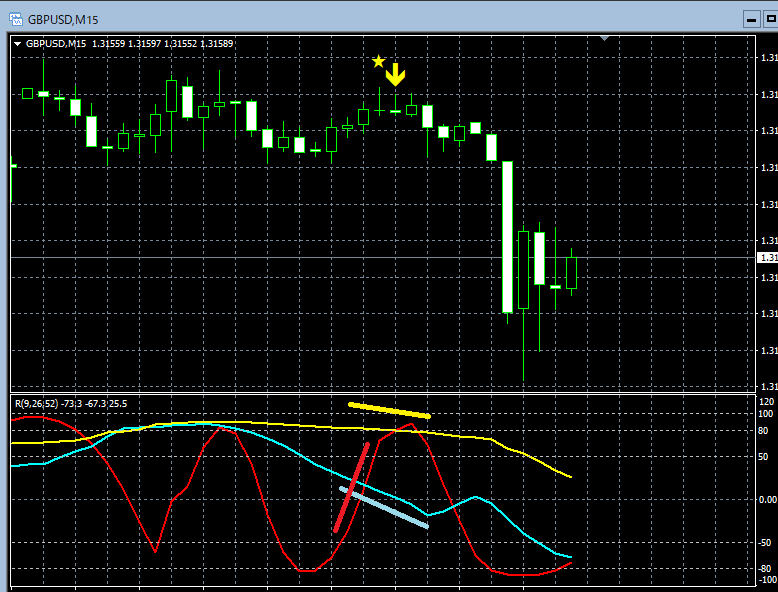This screenshot has height=592, width=778.
Task: Click the last green hollow candle on the right
Action: (571, 273)
